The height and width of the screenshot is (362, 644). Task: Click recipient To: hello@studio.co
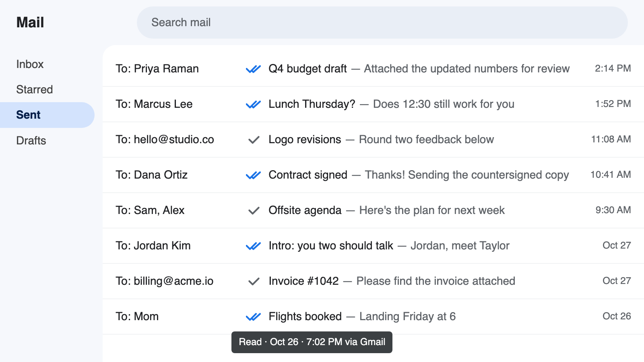click(x=165, y=140)
